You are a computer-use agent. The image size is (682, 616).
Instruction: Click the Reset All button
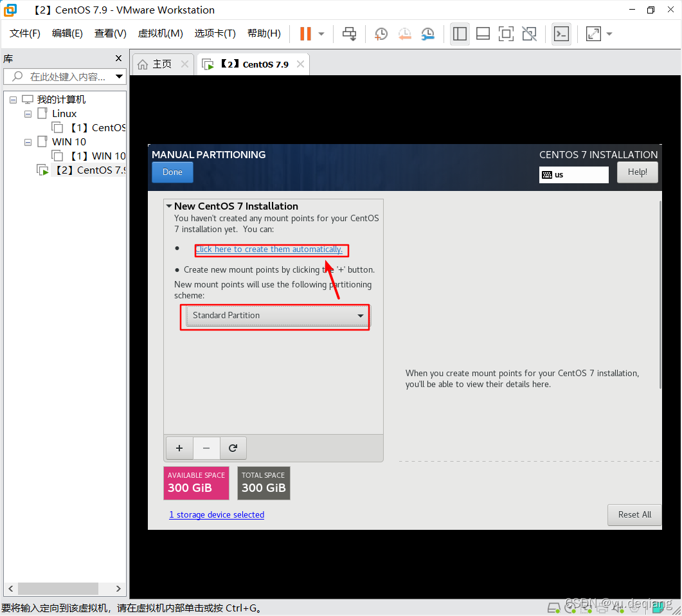coord(634,514)
